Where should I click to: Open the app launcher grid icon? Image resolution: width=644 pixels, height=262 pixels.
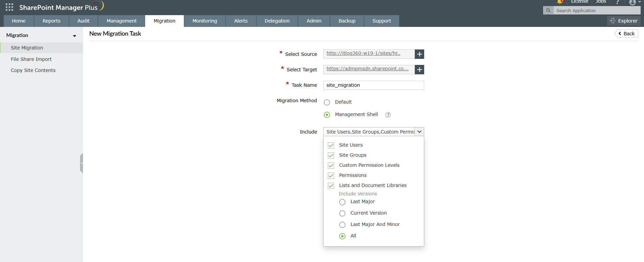tap(9, 7)
